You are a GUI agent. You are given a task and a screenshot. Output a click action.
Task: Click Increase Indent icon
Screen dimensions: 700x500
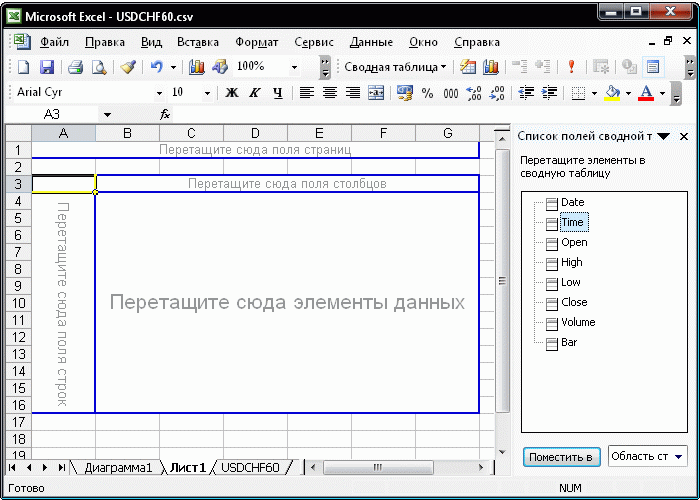point(549,93)
